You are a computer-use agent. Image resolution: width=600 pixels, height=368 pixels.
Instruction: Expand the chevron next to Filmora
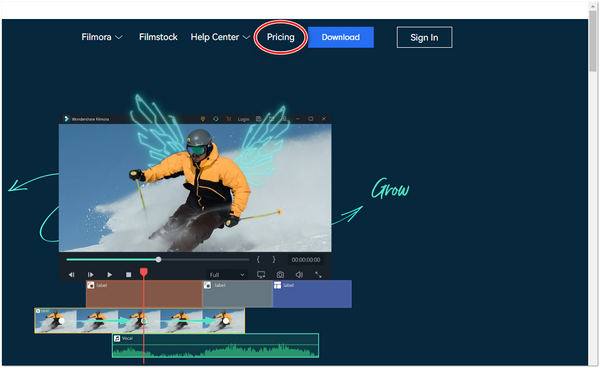[x=119, y=37]
